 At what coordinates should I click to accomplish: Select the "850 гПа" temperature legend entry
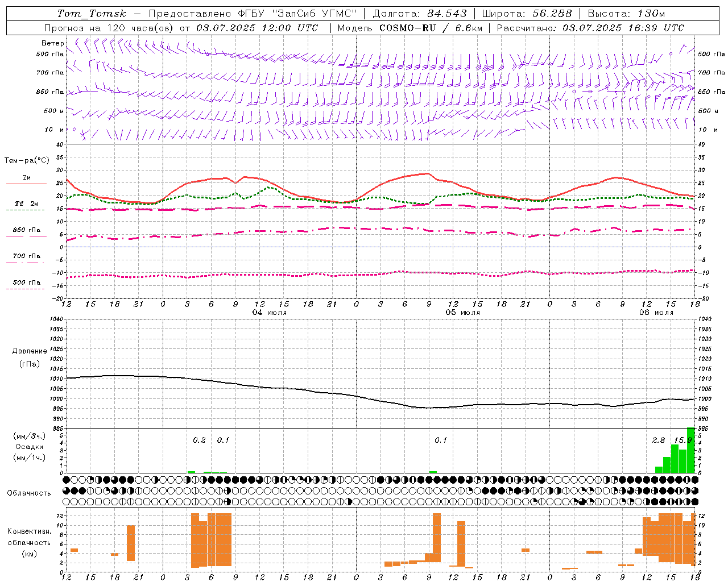[26, 230]
